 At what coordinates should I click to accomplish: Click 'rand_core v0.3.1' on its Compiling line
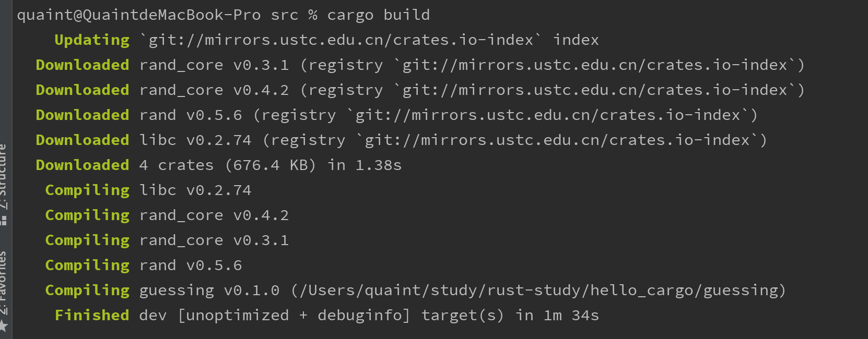coord(214,240)
